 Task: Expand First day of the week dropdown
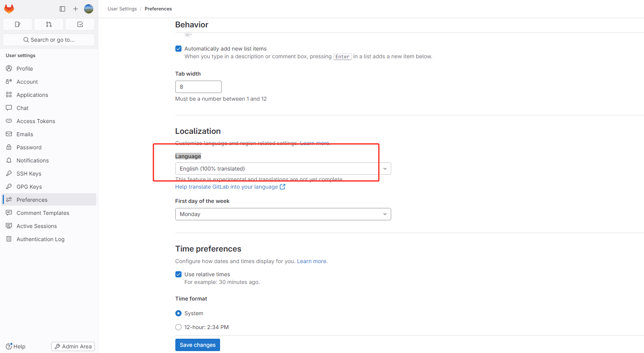click(283, 214)
